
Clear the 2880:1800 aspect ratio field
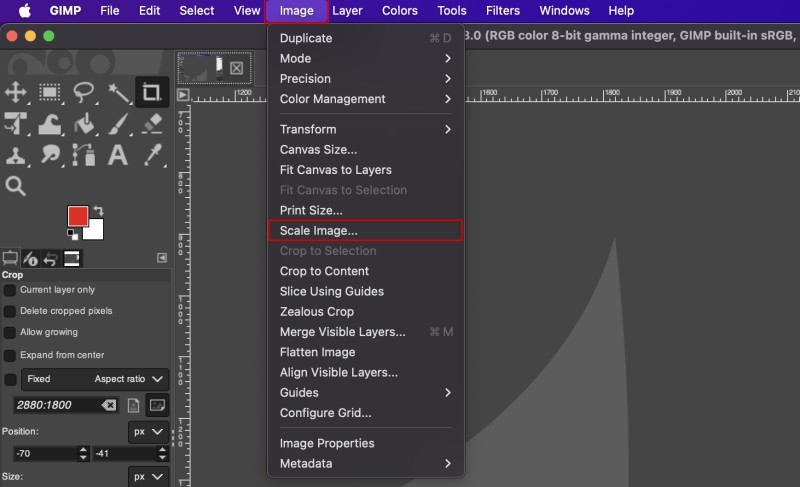pyautogui.click(x=109, y=405)
